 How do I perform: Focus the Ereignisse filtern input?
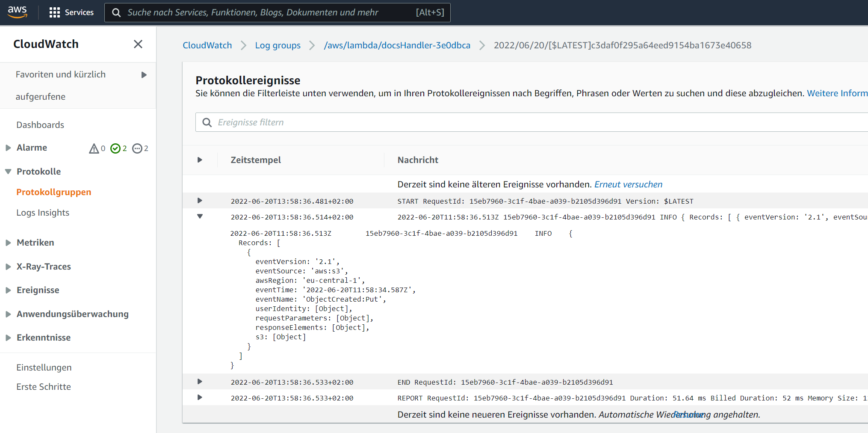tap(531, 122)
